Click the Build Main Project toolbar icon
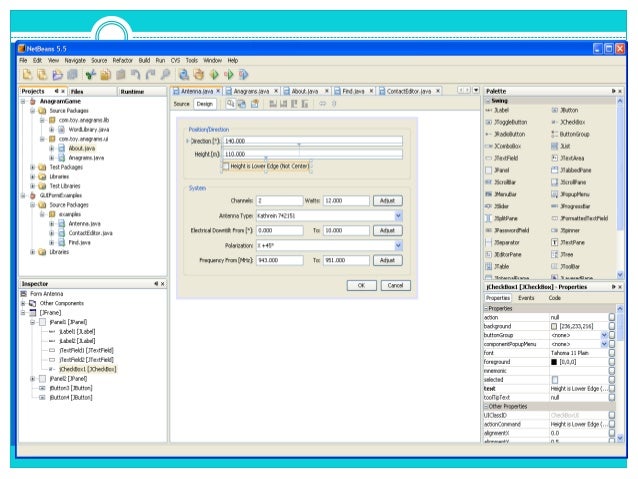The height and width of the screenshot is (479, 638). coord(184,74)
